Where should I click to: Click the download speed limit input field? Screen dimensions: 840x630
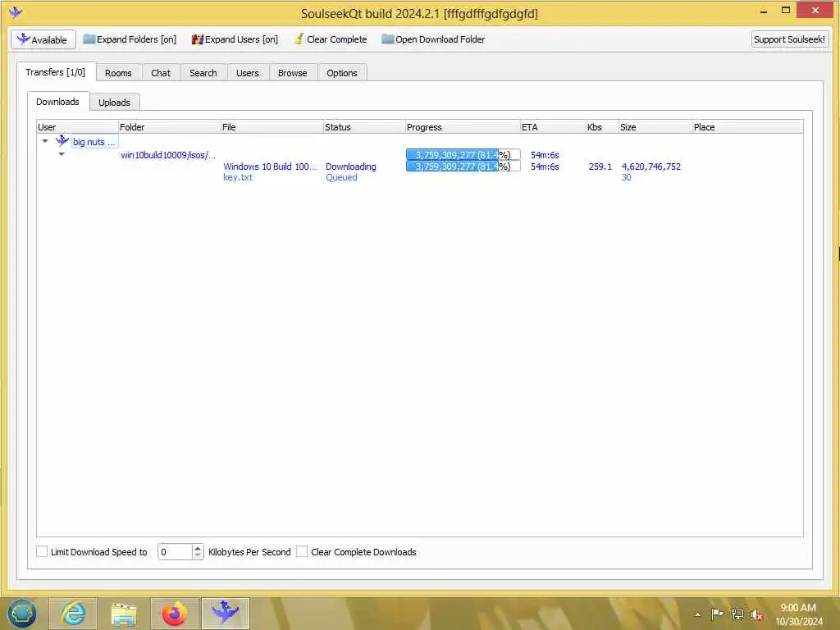coord(175,552)
